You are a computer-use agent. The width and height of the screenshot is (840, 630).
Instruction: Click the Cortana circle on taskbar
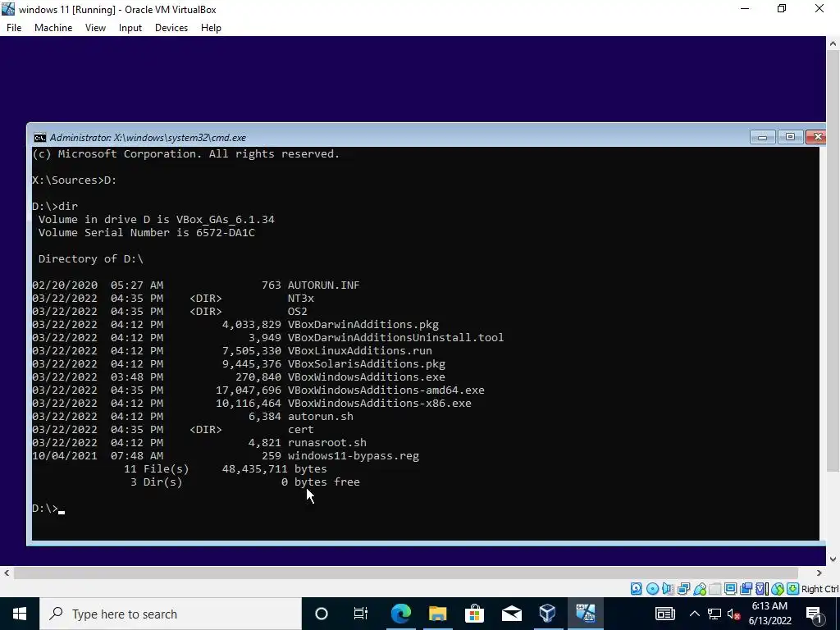tap(322, 614)
